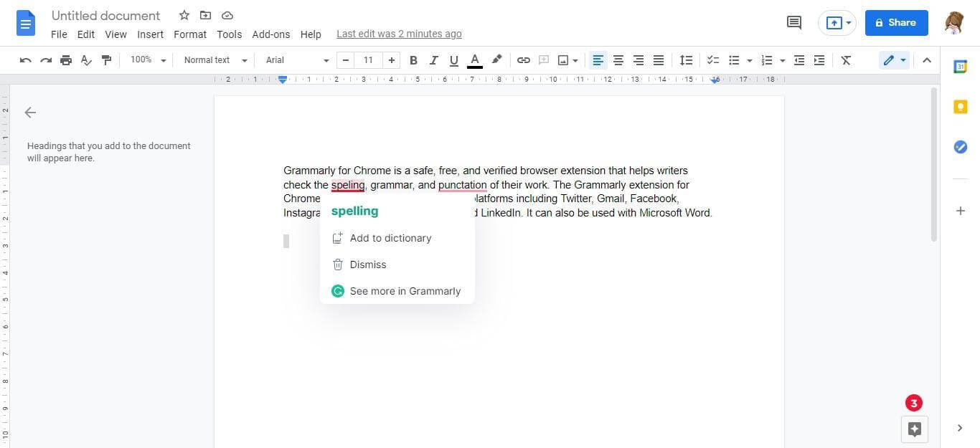980x448 pixels.
Task: Open the editing mode pencil dropdown
Action: click(894, 60)
